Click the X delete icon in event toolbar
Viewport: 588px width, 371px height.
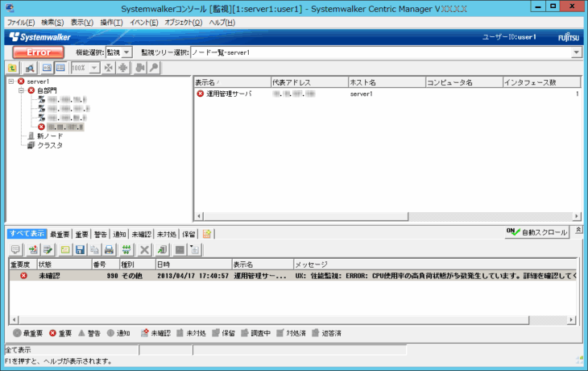(x=144, y=250)
